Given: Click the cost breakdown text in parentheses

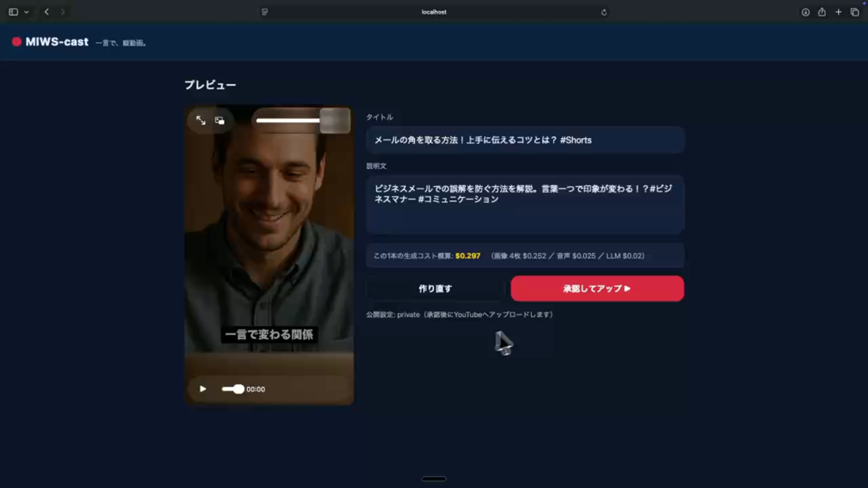Looking at the screenshot, I should pyautogui.click(x=568, y=255).
